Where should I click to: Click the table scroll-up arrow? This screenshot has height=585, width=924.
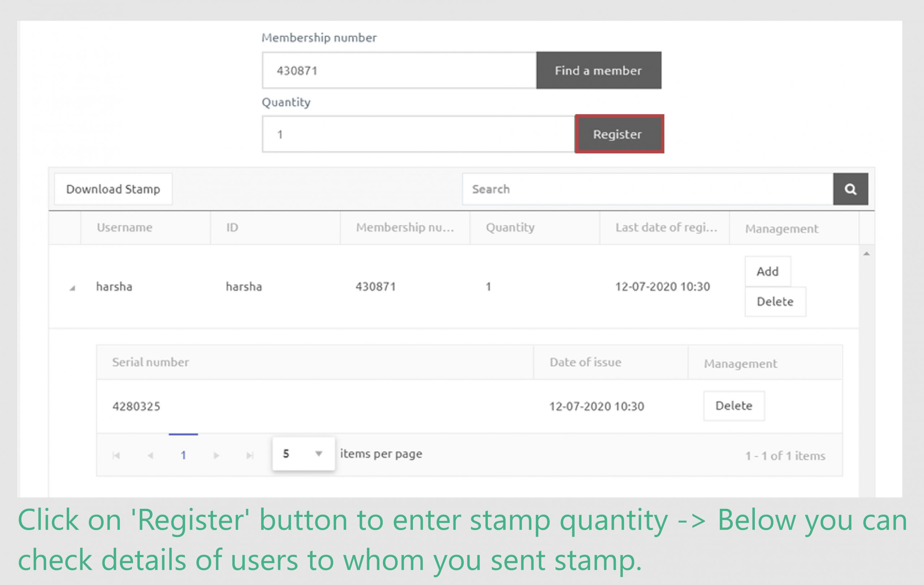click(867, 254)
